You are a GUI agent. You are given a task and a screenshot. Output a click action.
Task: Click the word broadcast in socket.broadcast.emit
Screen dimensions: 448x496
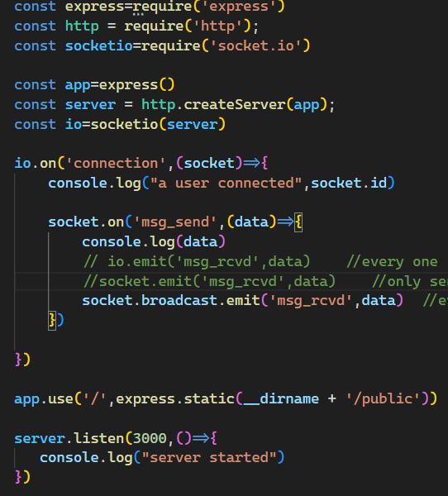click(x=179, y=301)
